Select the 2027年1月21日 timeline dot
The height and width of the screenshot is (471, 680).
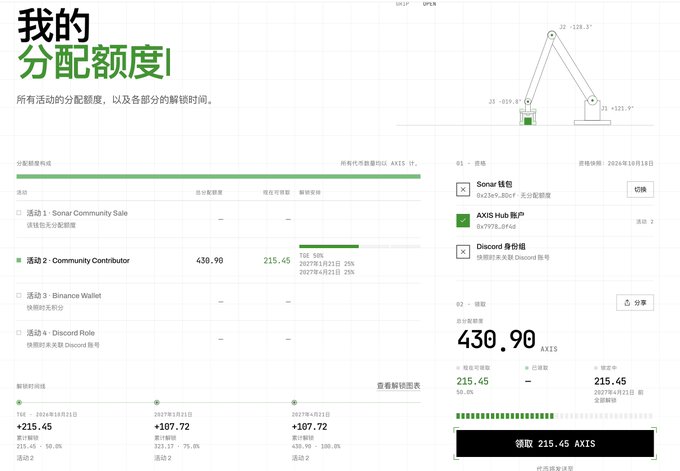click(157, 402)
